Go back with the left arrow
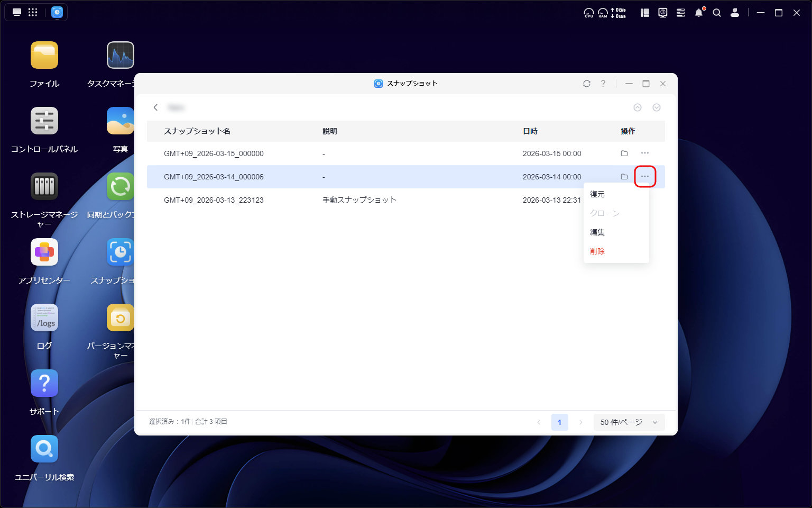 point(155,107)
